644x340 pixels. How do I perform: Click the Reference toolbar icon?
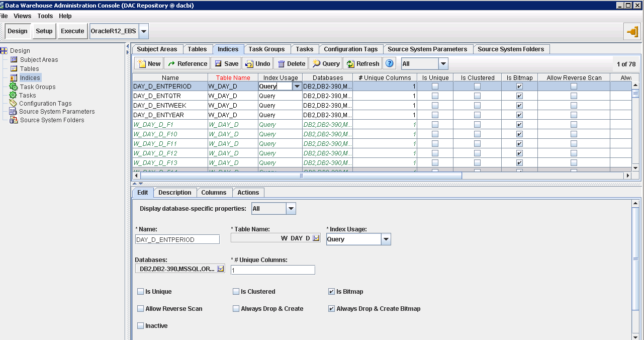[187, 63]
